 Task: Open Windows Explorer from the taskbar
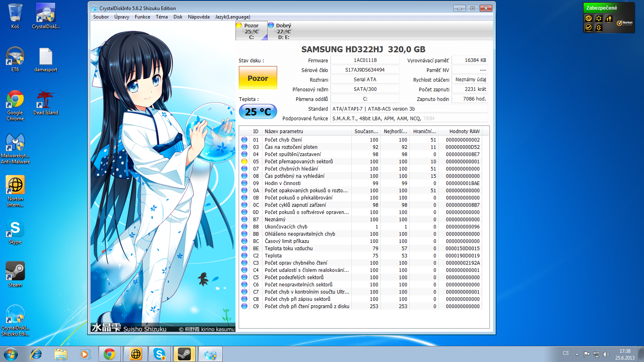click(x=61, y=354)
